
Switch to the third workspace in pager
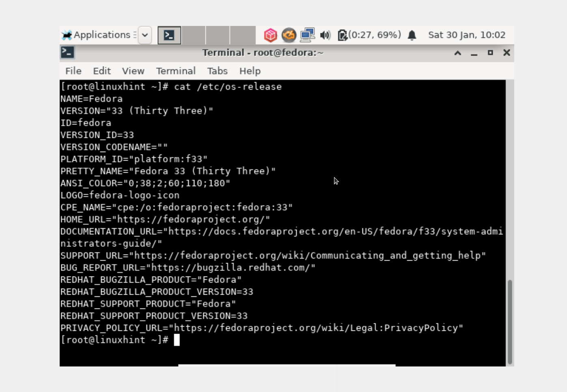tap(218, 35)
